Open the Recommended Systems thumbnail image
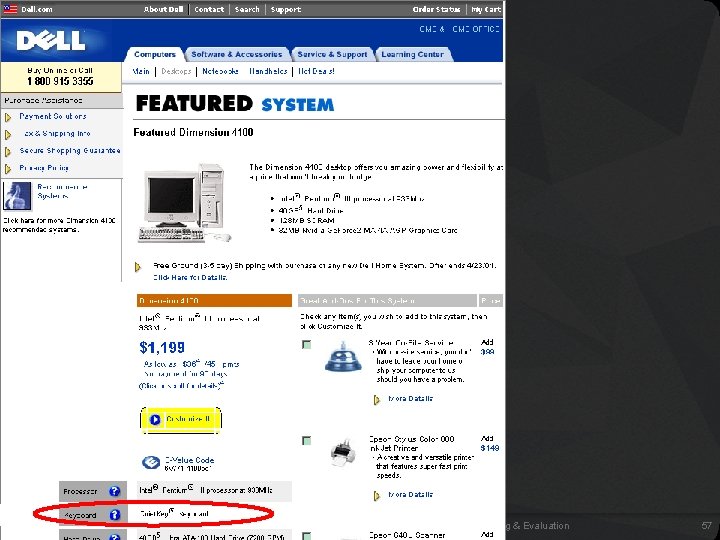This screenshot has height=540, width=720. [x=17, y=196]
